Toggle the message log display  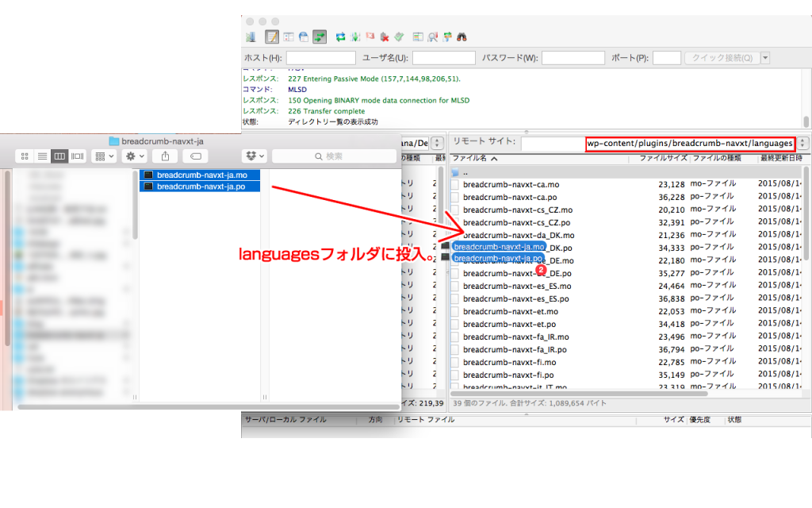(270, 37)
